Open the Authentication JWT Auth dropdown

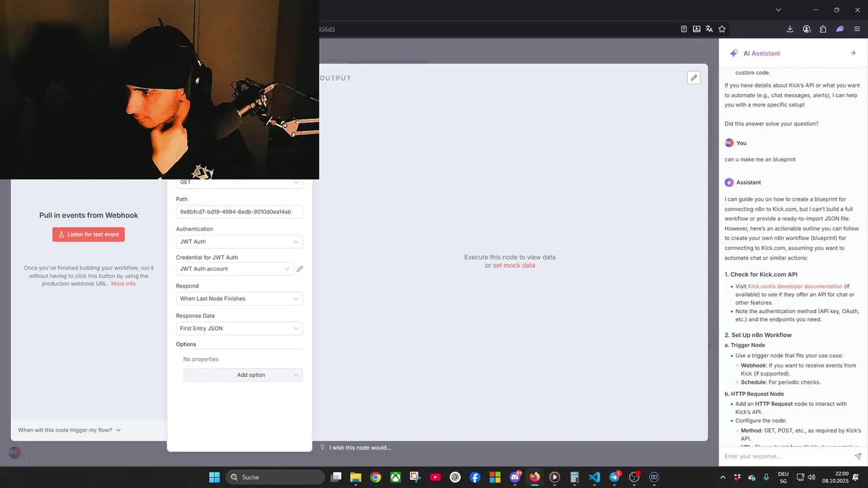pyautogui.click(x=239, y=242)
